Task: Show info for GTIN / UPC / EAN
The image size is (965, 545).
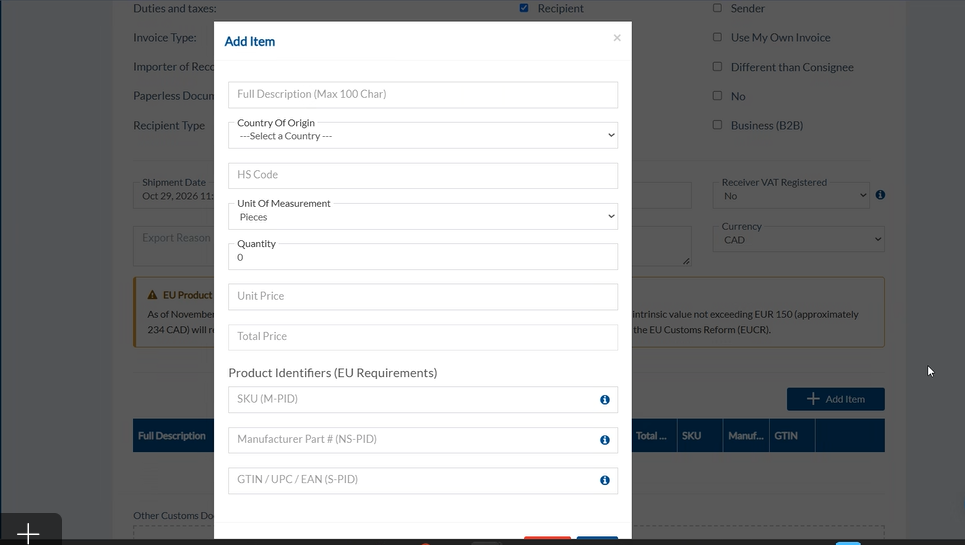Action: point(605,480)
